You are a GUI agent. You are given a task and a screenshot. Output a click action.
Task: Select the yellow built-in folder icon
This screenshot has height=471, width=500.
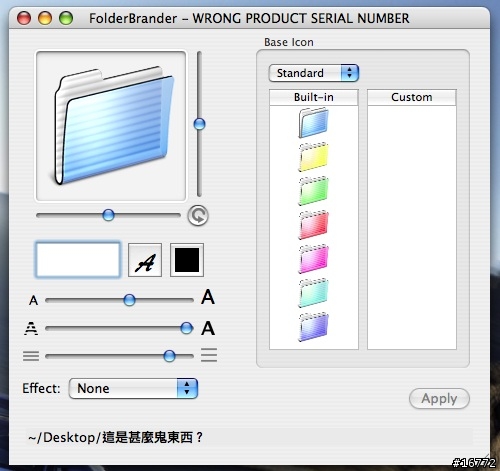coord(313,157)
